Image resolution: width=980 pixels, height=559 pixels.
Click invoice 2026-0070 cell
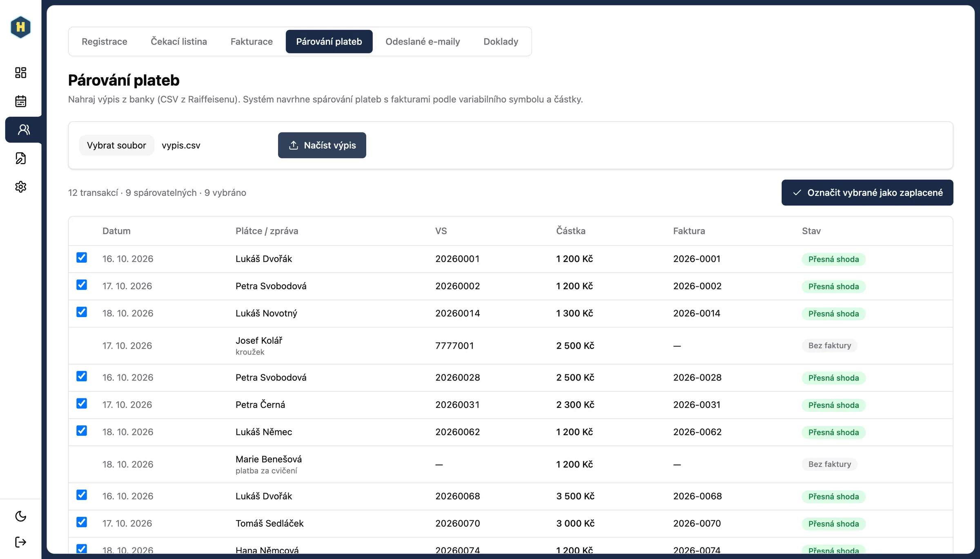pyautogui.click(x=697, y=523)
